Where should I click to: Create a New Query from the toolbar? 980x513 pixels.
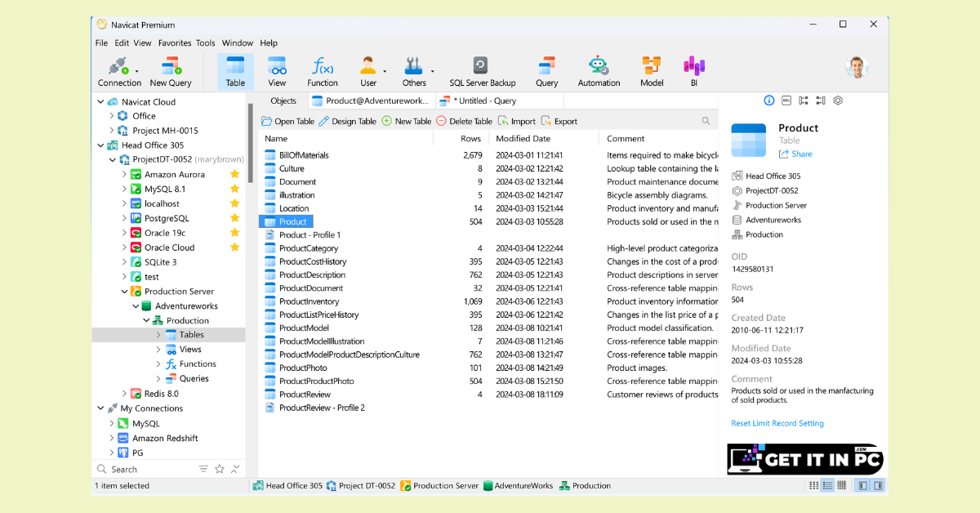click(x=171, y=72)
